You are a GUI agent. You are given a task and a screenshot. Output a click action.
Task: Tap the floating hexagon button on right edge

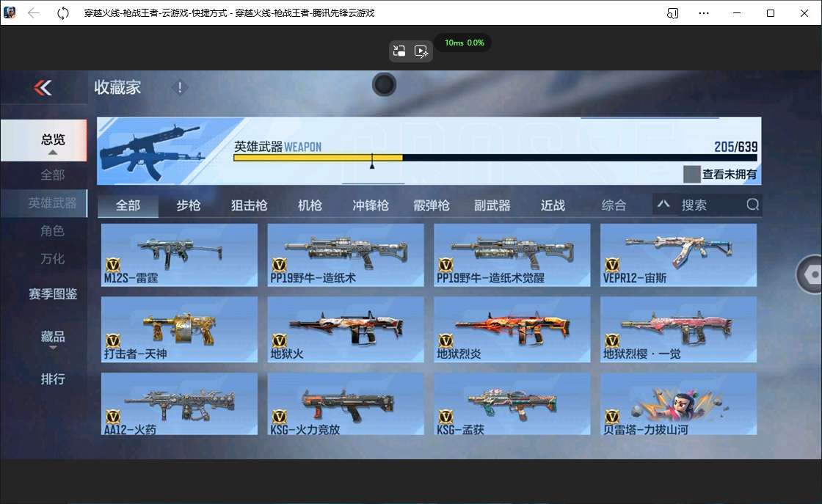810,274
